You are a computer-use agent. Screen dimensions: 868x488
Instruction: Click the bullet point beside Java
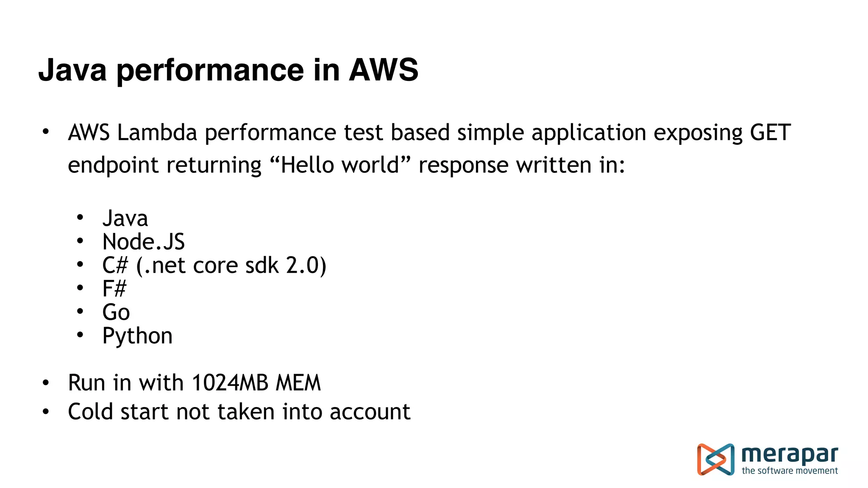pyautogui.click(x=80, y=218)
